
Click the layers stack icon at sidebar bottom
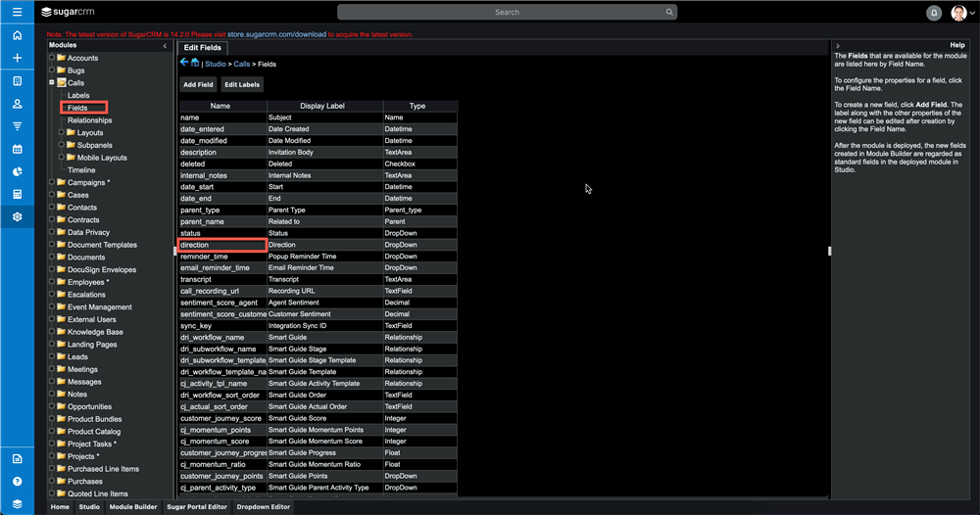pyautogui.click(x=17, y=504)
